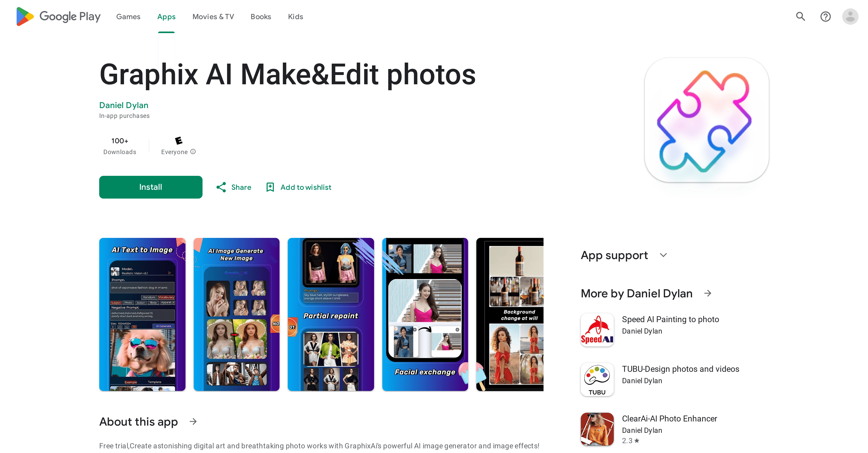Open the Daniel Dylan developer link
Viewport: 868px width, 453px height.
click(x=124, y=105)
